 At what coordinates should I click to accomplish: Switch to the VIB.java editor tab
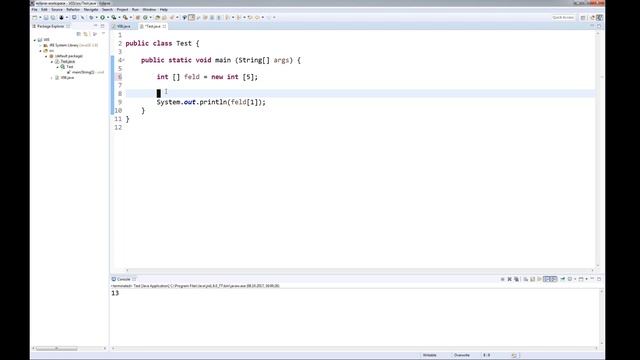tap(124, 26)
